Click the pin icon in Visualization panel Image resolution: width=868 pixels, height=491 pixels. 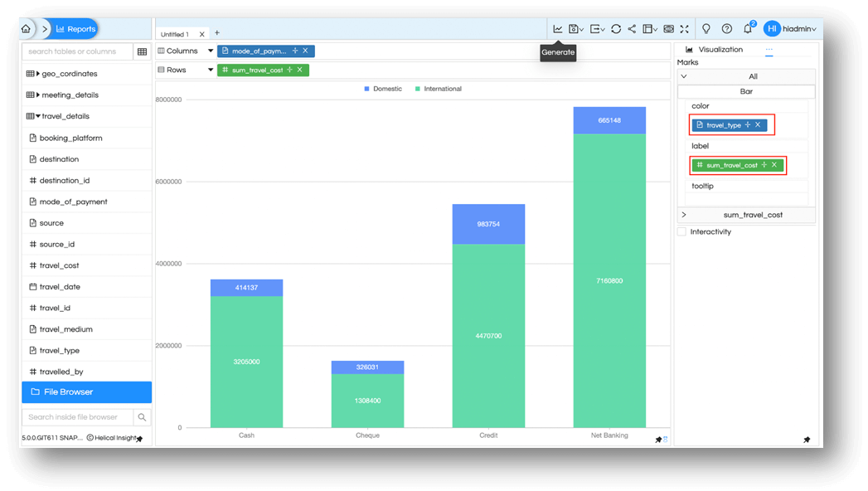(807, 440)
